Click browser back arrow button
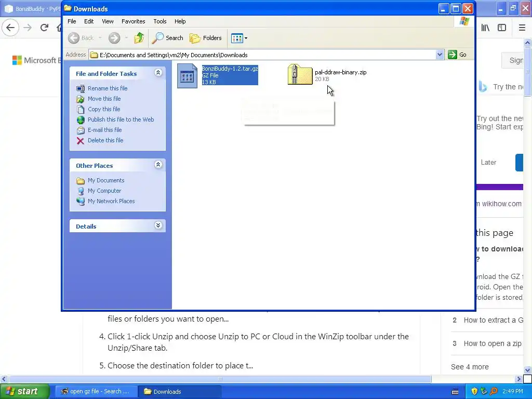The width and height of the screenshot is (532, 399). tap(10, 28)
